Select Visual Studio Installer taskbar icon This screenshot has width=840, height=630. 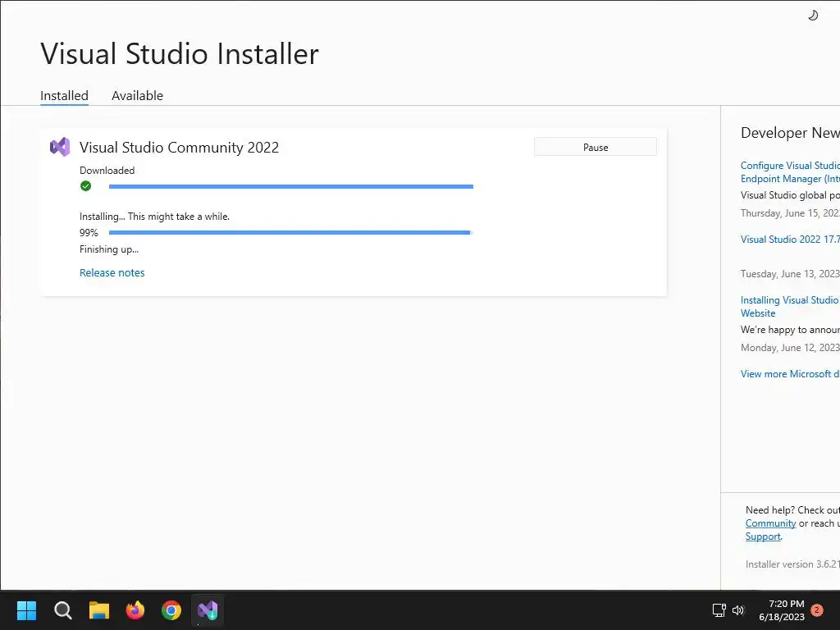(208, 610)
